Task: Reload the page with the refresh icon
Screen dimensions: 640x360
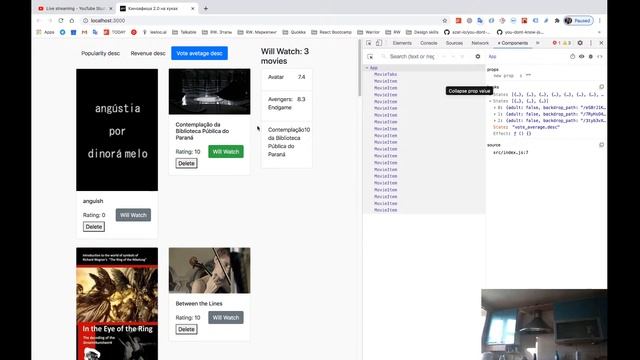Action: pyautogui.click(x=61, y=20)
